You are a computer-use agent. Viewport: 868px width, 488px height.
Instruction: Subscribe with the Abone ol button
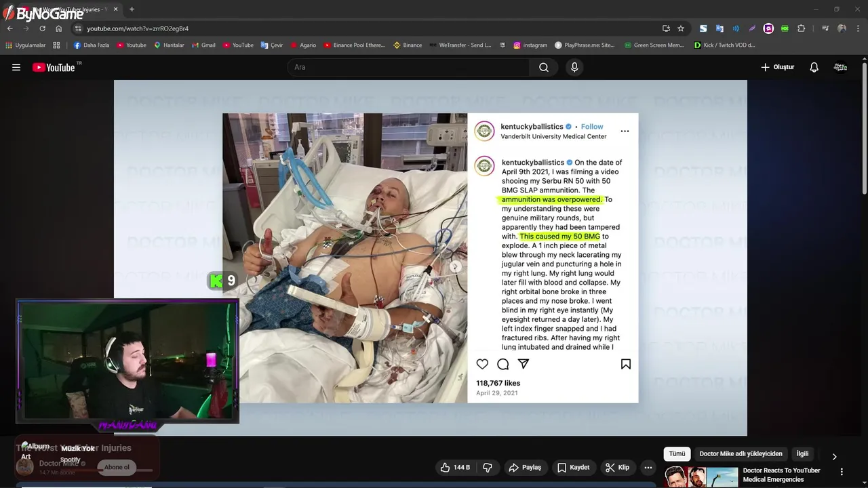coord(117,468)
